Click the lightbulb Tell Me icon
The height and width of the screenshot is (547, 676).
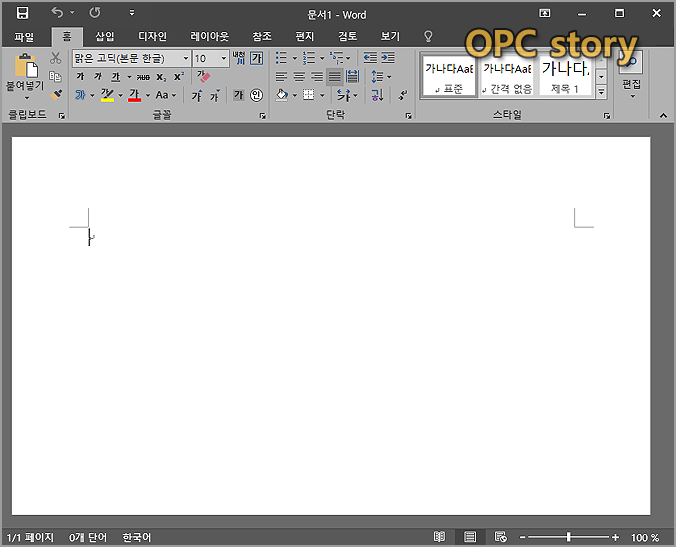click(428, 36)
